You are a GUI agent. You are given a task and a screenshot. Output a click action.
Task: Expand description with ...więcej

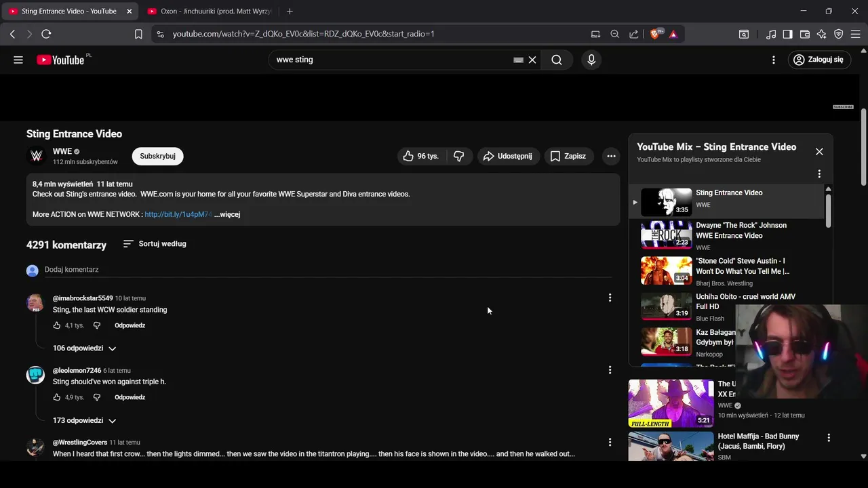(227, 214)
